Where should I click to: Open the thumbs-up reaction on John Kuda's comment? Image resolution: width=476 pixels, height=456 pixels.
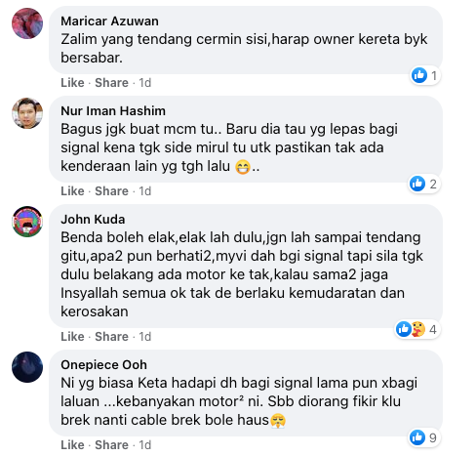coord(404,329)
